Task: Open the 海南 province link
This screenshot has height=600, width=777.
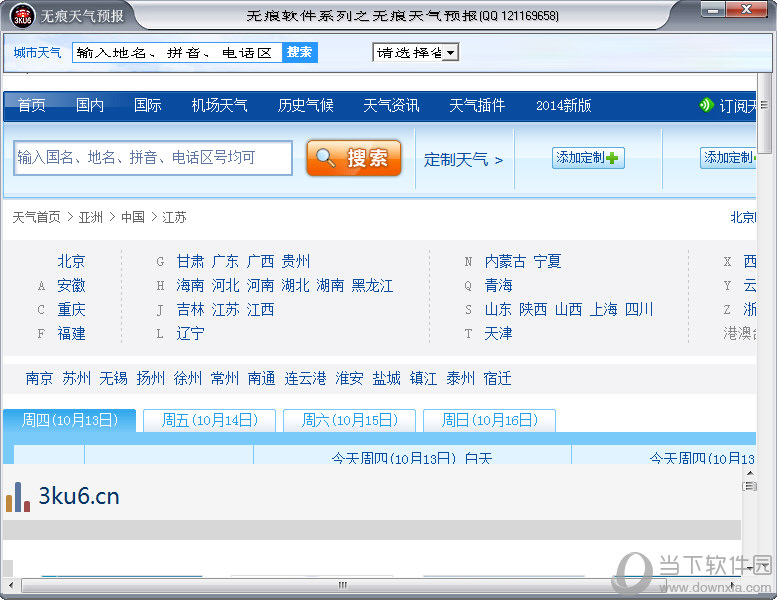Action: coord(190,285)
